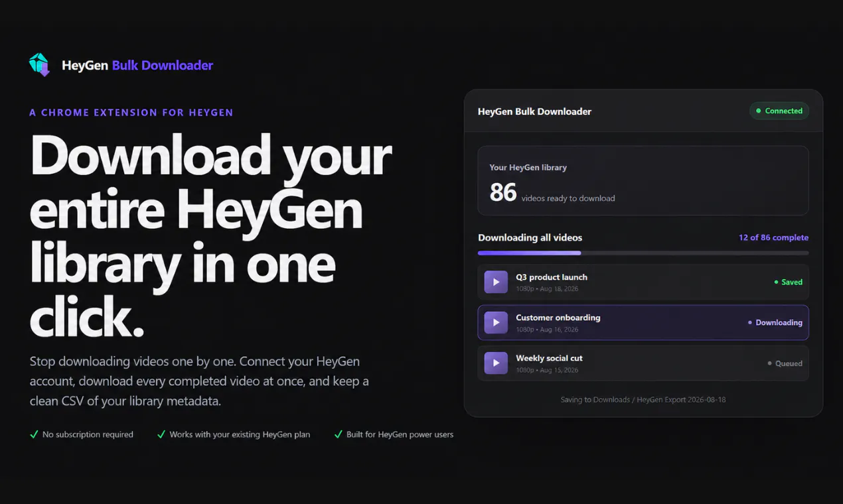This screenshot has height=504, width=843.
Task: Click the 86 video count number
Action: [x=503, y=192]
